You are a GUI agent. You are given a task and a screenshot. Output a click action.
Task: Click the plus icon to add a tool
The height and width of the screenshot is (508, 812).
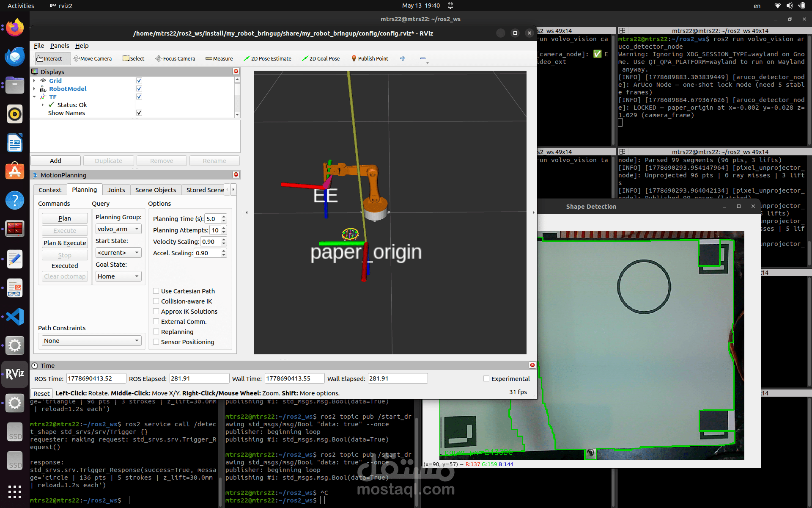coord(403,58)
